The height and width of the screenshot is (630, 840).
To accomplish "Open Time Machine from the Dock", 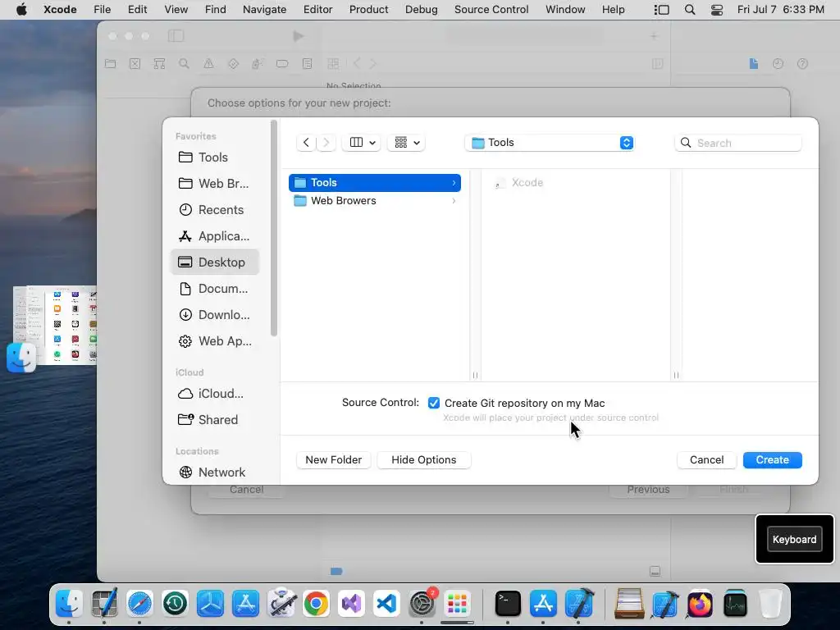I will pyautogui.click(x=176, y=604).
